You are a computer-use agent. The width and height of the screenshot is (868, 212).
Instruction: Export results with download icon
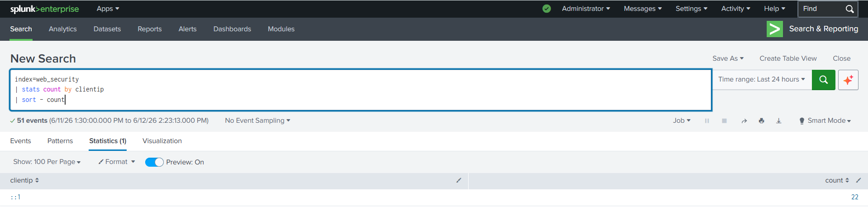pyautogui.click(x=779, y=121)
